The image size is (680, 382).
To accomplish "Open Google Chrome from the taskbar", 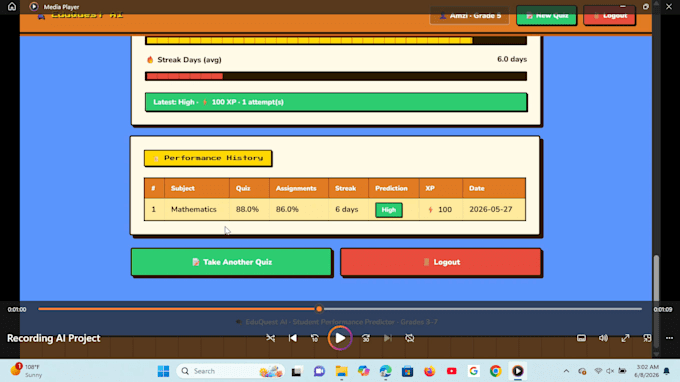I will 496,371.
